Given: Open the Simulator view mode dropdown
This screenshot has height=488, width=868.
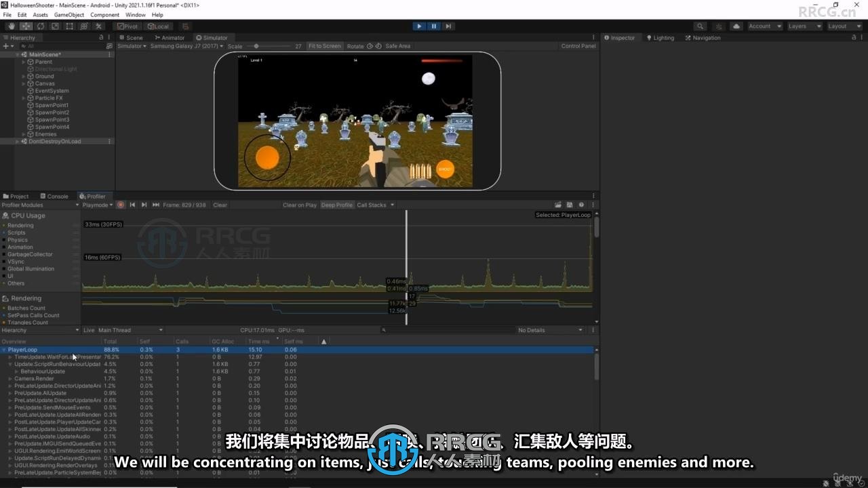Looking at the screenshot, I should [132, 46].
